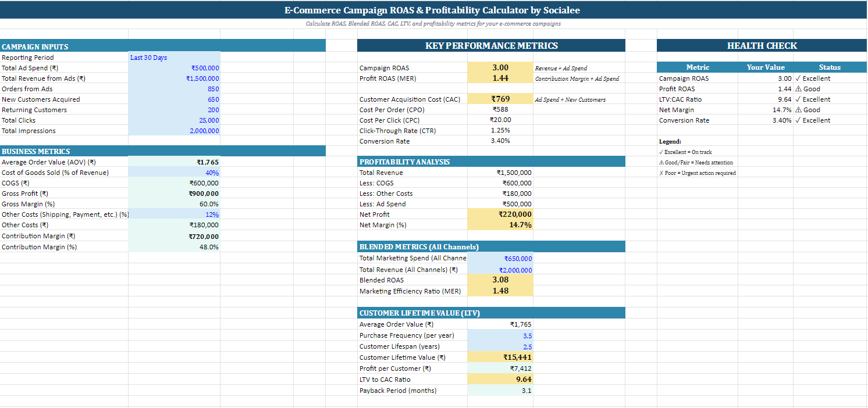Click the Total Marketing Spend value ₹650,000
Viewport: 868px width, 408px height.
click(500, 259)
